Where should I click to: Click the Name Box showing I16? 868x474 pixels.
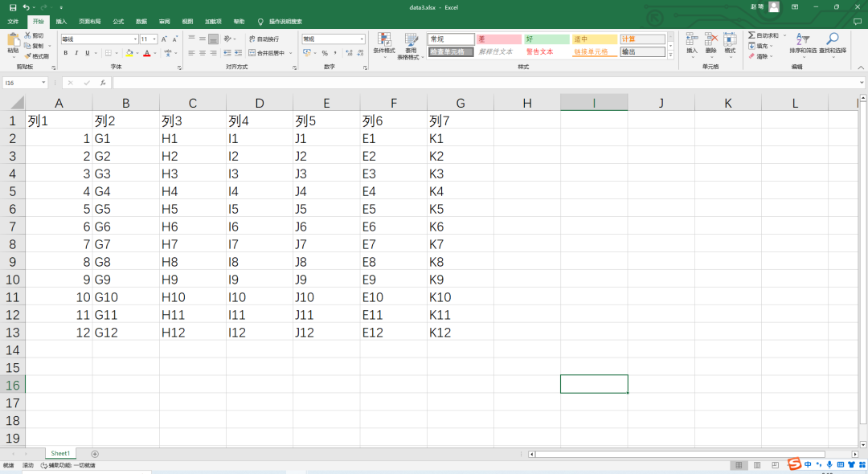pos(23,83)
